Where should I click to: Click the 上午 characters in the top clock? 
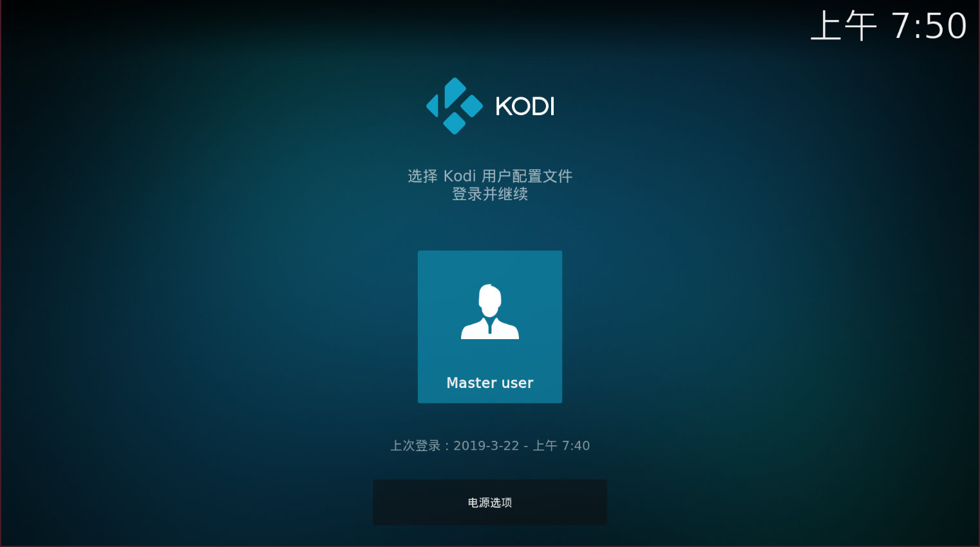click(x=843, y=26)
